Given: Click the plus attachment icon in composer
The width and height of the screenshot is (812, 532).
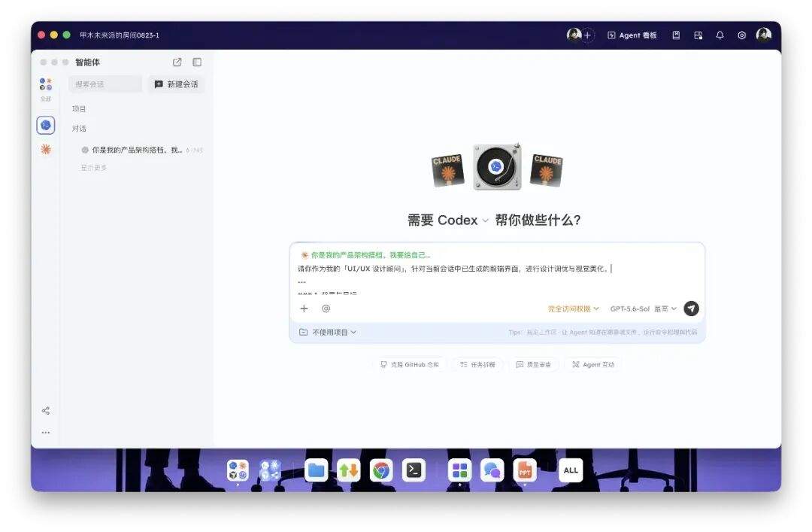Looking at the screenshot, I should [x=304, y=309].
